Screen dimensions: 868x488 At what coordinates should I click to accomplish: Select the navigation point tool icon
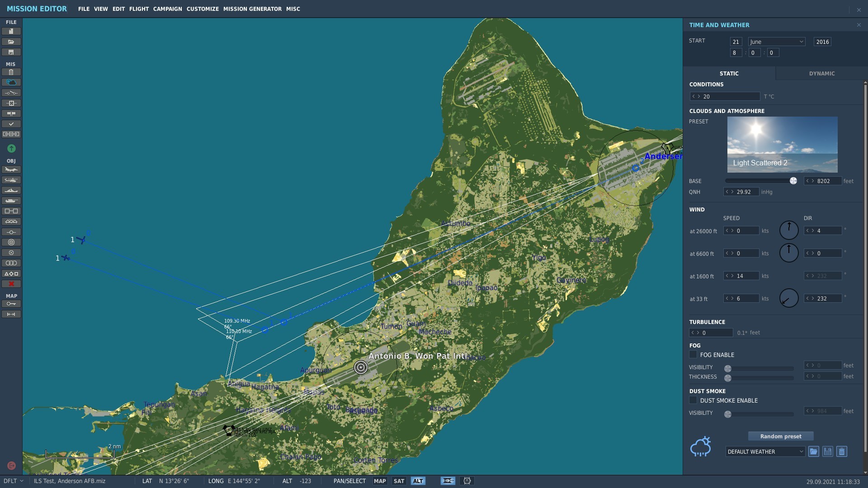(x=11, y=232)
